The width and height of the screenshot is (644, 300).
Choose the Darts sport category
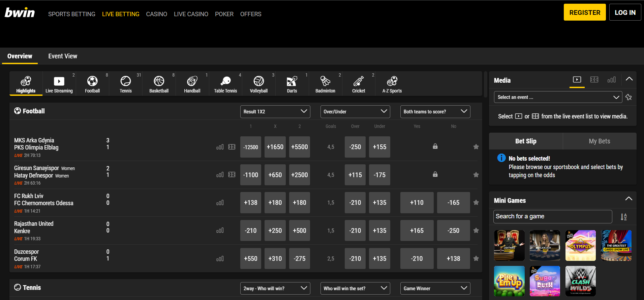[x=292, y=84]
